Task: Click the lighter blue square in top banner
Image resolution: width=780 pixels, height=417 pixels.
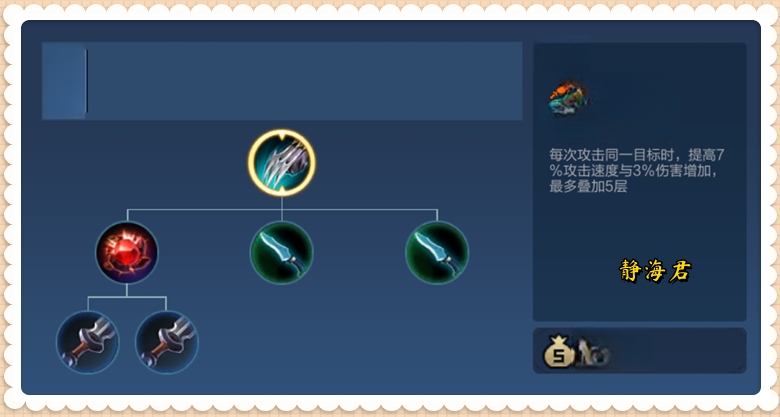Action: point(64,81)
